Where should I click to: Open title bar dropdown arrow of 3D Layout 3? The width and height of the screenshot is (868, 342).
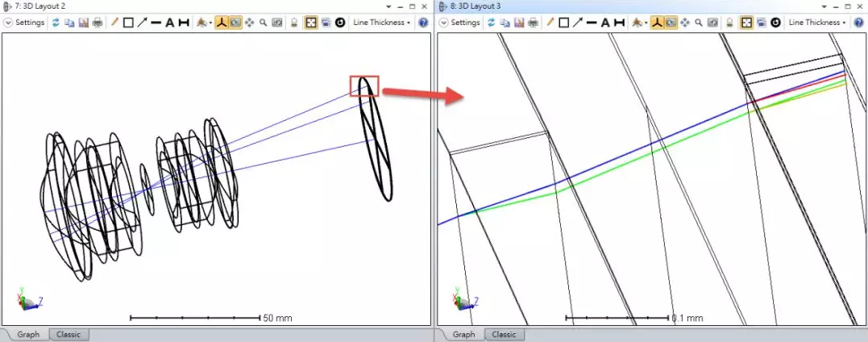[824, 6]
